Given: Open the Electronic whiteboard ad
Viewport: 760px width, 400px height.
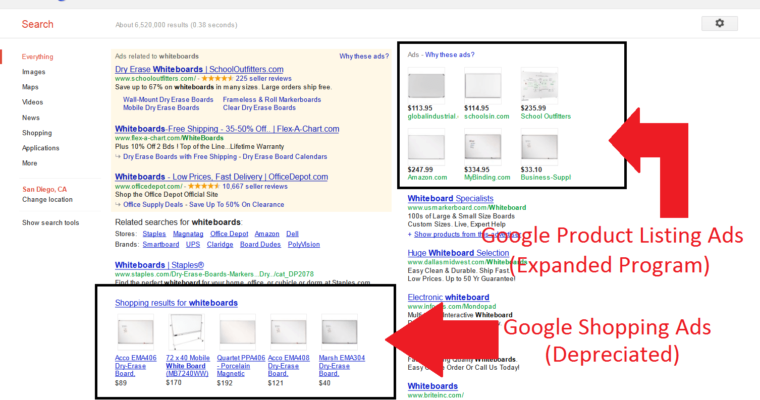Looking at the screenshot, I should pyautogui.click(x=448, y=297).
